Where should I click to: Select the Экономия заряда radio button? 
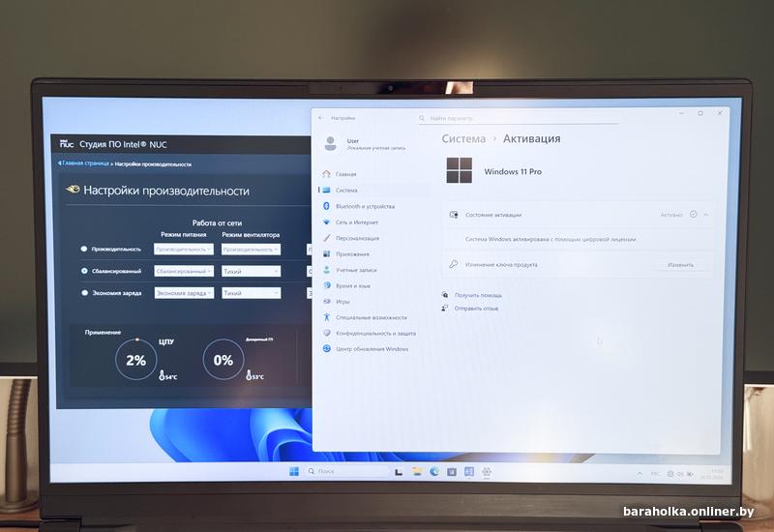pyautogui.click(x=85, y=293)
